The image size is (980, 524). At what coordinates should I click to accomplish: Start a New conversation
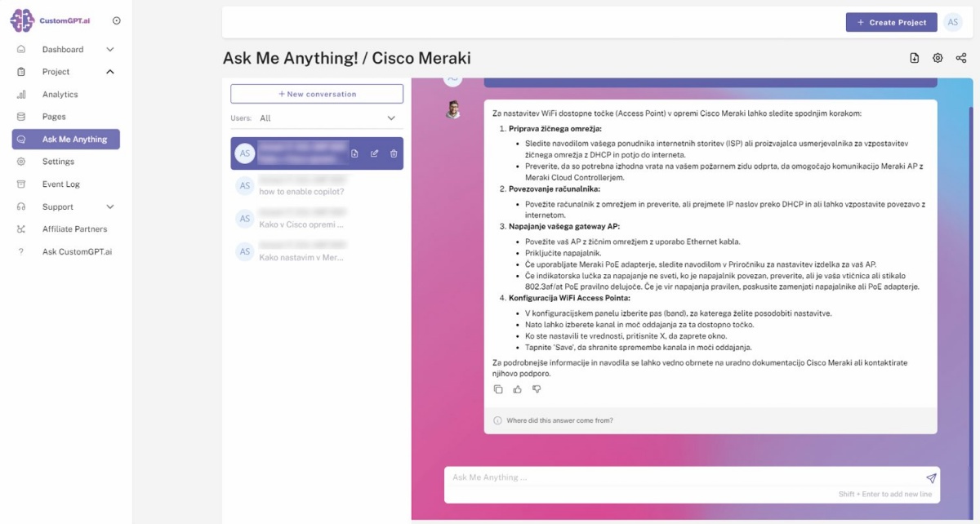[x=317, y=94]
